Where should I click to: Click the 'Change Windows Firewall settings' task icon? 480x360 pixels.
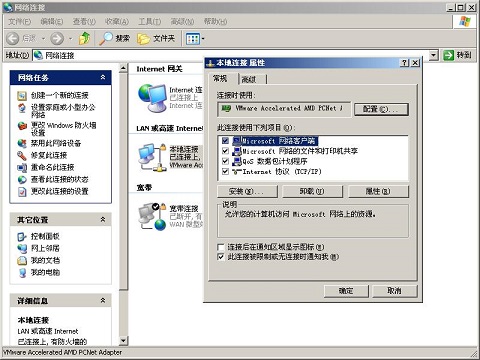(x=22, y=126)
